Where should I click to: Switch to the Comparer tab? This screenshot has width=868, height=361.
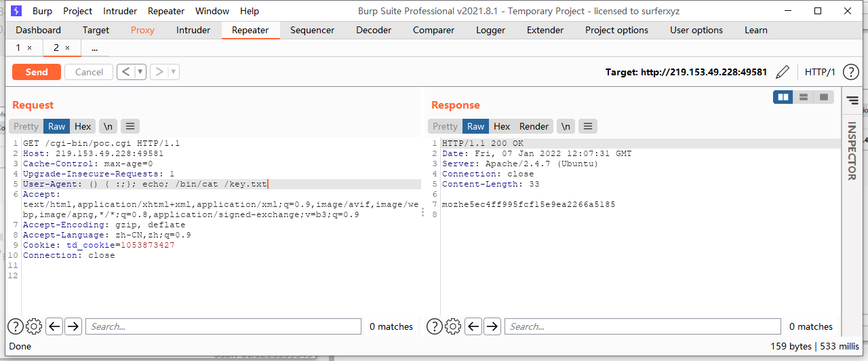(433, 30)
